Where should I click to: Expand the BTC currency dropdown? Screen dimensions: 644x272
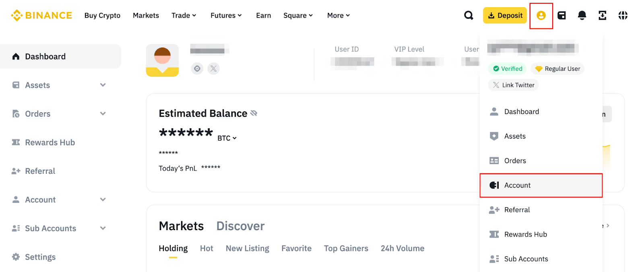pos(227,138)
